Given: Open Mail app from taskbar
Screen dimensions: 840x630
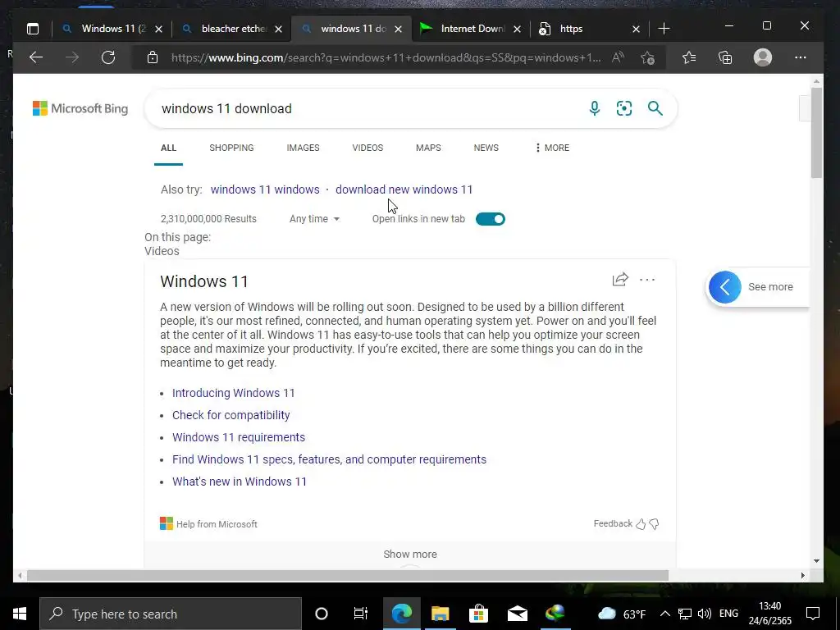Looking at the screenshot, I should (x=518, y=614).
